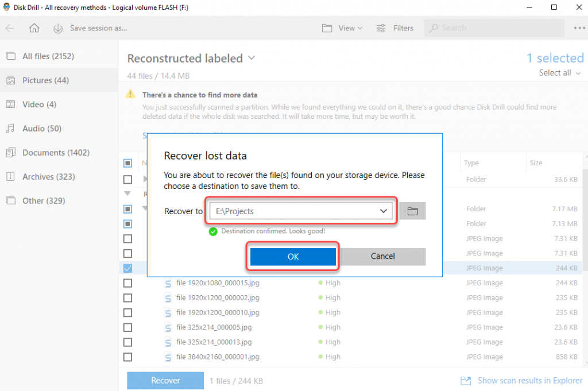Viewport: 588px width, 391px height.
Task: Check the box for file 1920x1080_000015.jpg
Action: (127, 282)
